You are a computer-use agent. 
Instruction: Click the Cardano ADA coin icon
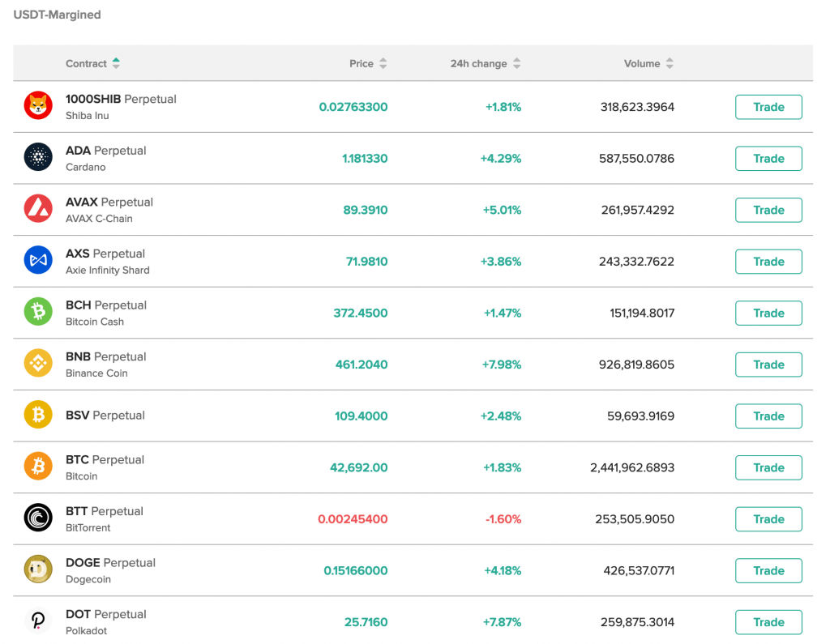point(38,156)
